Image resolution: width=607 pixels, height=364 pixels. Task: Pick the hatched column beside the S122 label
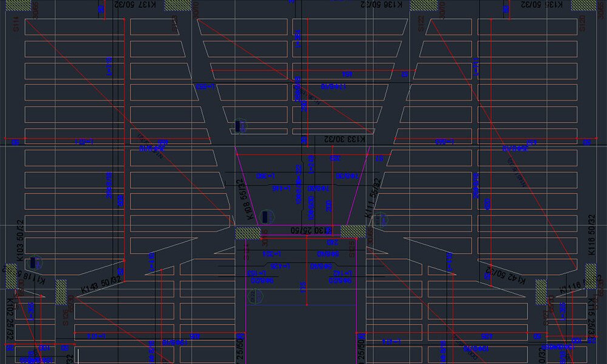422,5
